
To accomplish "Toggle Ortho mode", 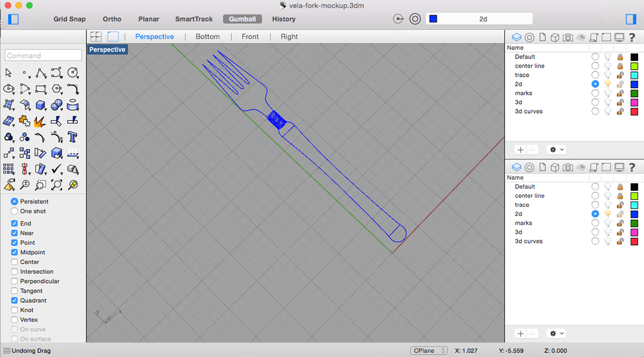I will (112, 19).
